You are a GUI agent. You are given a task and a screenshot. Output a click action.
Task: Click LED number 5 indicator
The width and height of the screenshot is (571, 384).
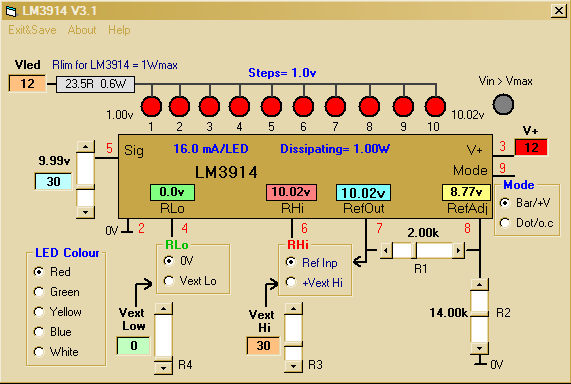(271, 106)
